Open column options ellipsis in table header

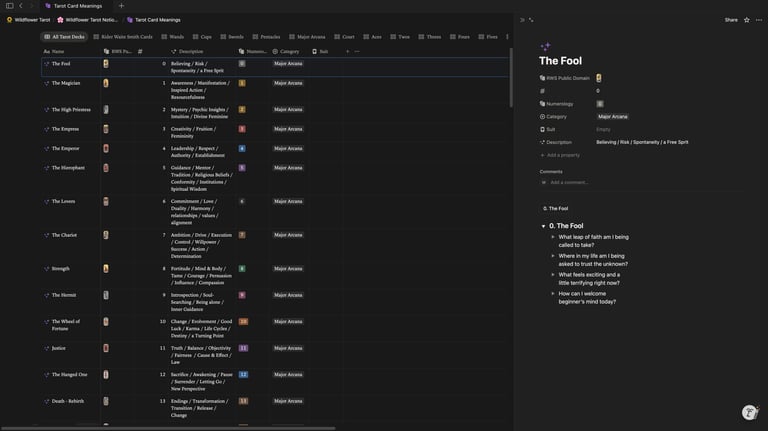coord(357,51)
